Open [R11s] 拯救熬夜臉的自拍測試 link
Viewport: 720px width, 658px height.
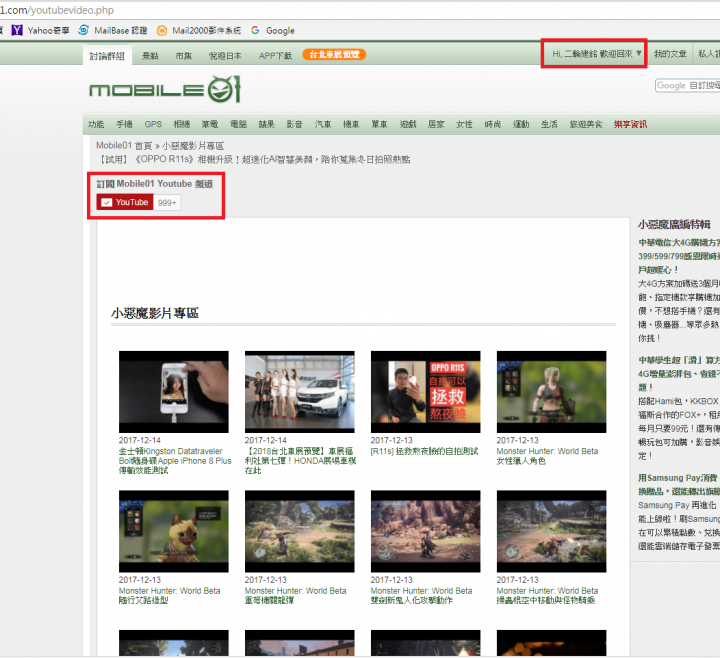424,451
